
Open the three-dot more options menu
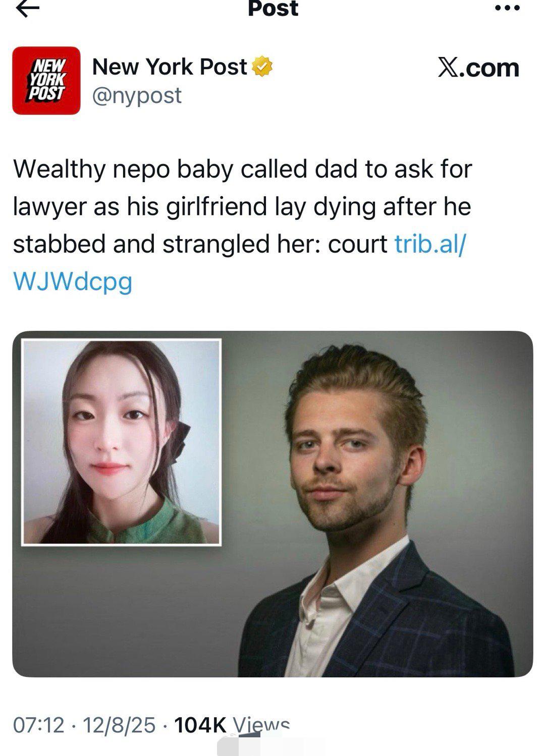pyautogui.click(x=506, y=9)
